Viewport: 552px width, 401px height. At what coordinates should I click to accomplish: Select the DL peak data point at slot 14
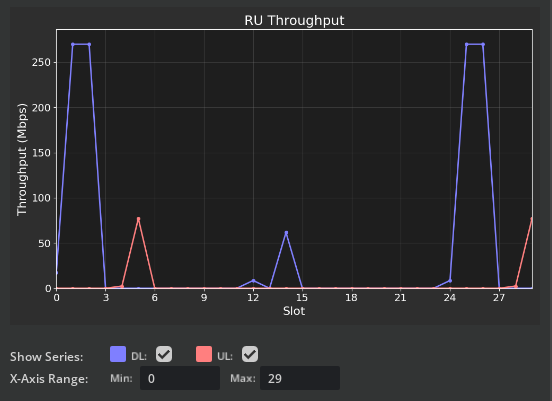(x=286, y=233)
